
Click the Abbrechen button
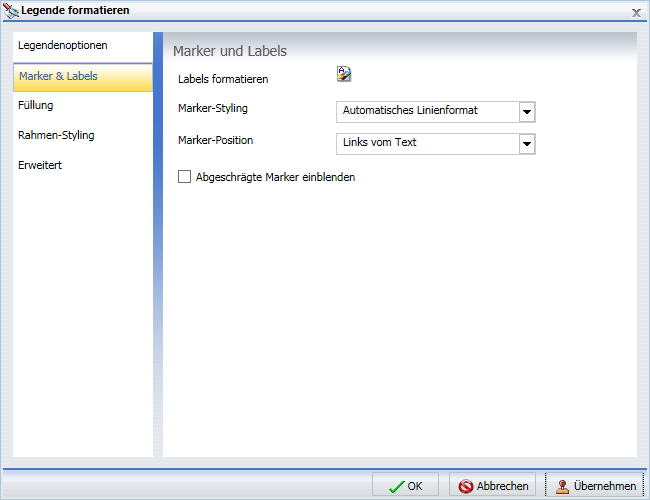click(x=492, y=485)
